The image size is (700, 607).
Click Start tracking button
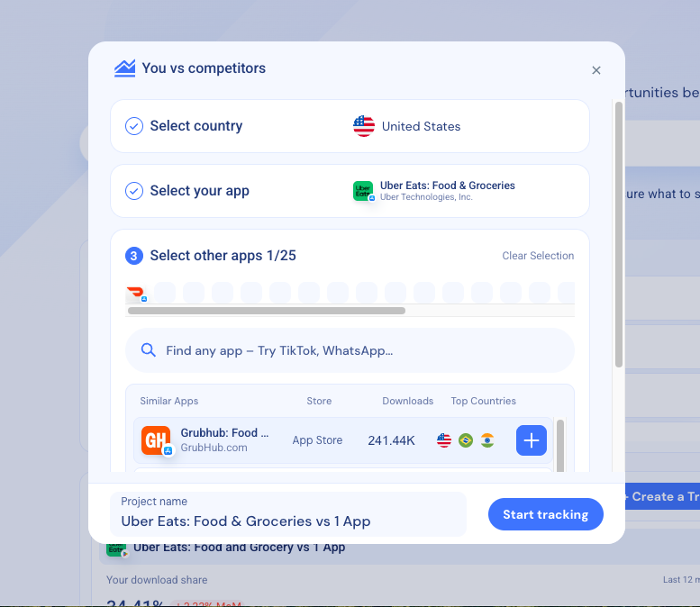coord(546,514)
